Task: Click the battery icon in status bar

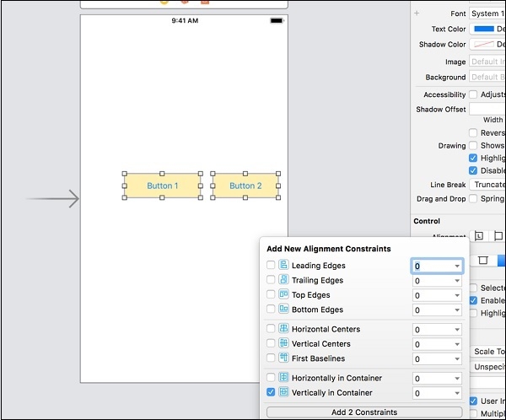Action: 277,20
